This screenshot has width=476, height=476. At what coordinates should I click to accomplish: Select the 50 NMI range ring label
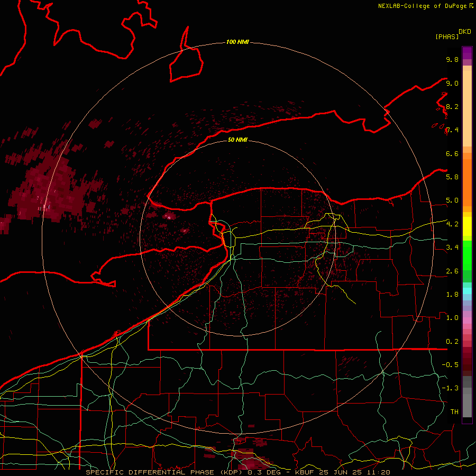pos(237,140)
